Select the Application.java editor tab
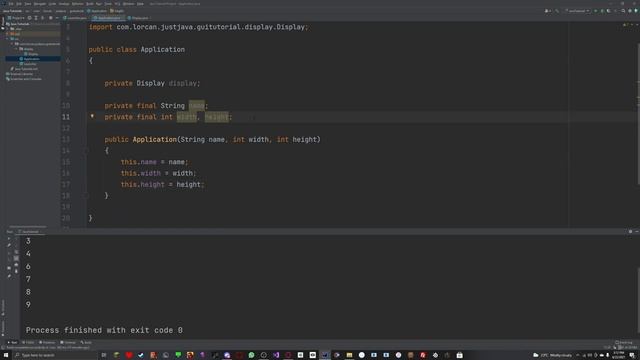 tap(107, 18)
